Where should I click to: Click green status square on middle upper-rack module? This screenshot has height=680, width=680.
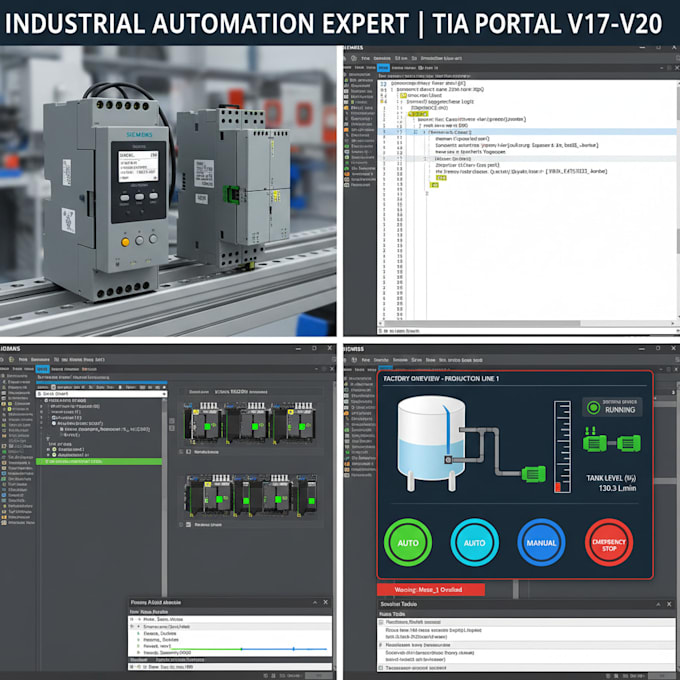tap(255, 427)
